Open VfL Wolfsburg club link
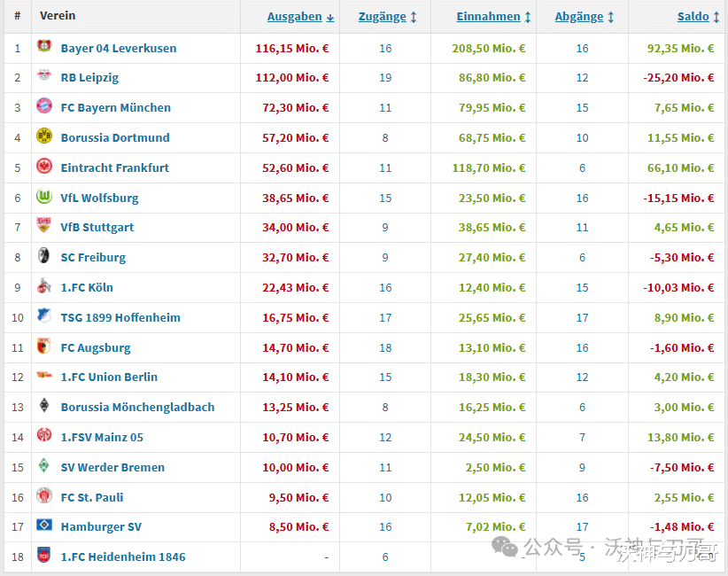The width and height of the screenshot is (728, 576). [99, 198]
